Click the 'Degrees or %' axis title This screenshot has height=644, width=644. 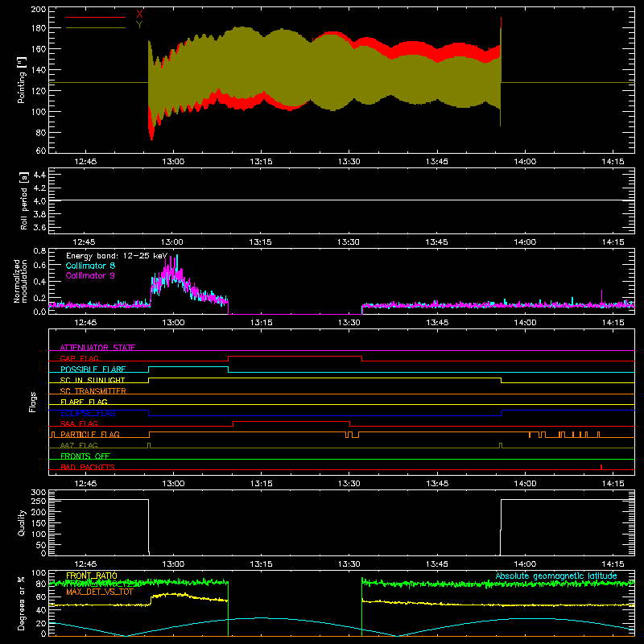(x=22, y=603)
